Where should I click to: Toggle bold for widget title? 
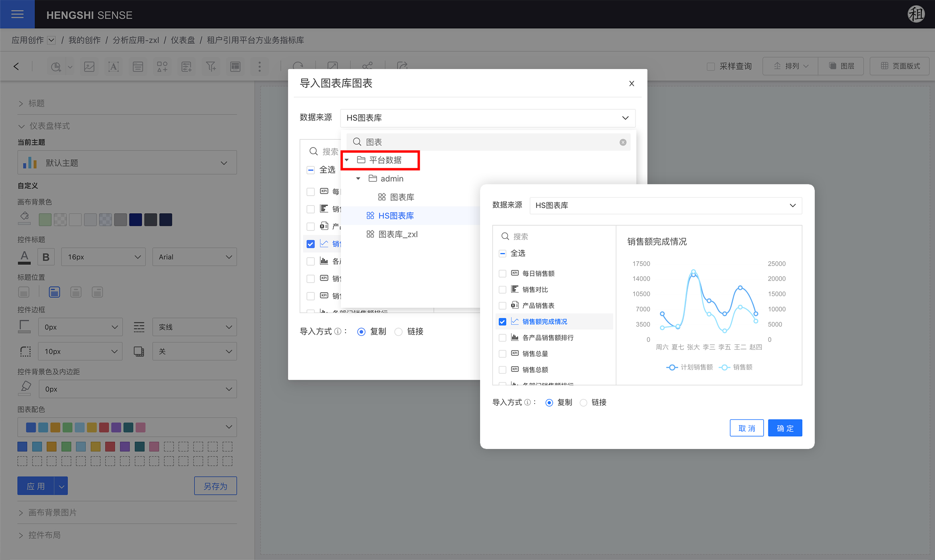tap(46, 257)
